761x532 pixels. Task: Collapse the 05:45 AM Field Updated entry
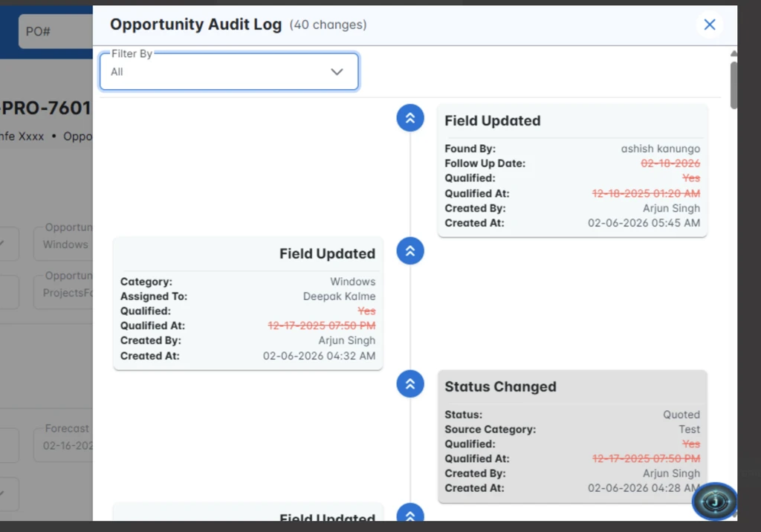pyautogui.click(x=410, y=117)
